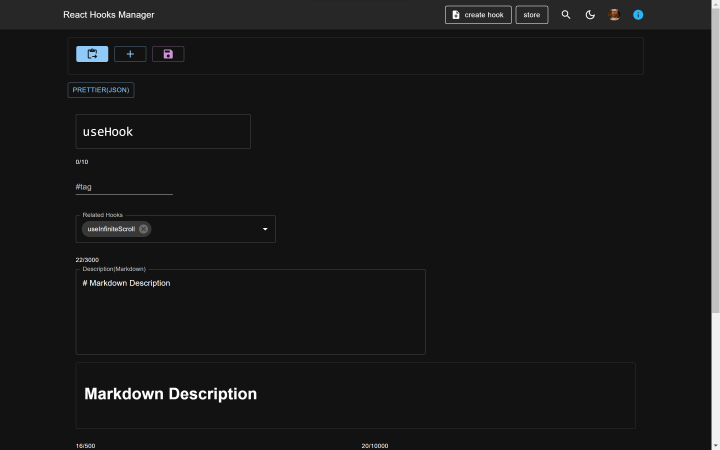The height and width of the screenshot is (450, 720).
Task: Click the React Hooks Manager title
Action: 109,15
